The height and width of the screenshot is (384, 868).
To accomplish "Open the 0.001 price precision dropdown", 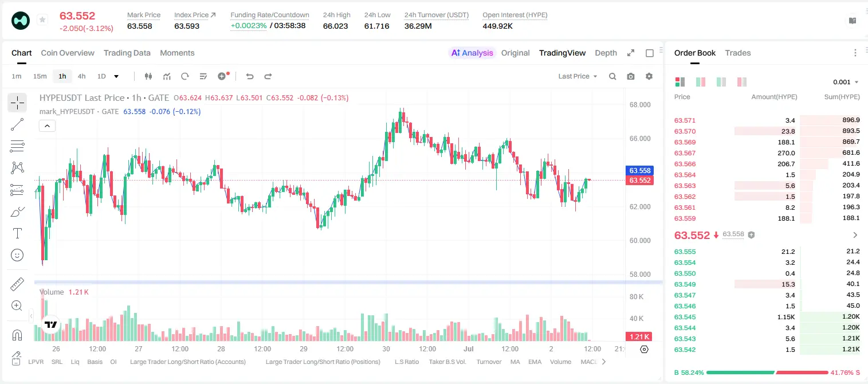I will coord(846,82).
